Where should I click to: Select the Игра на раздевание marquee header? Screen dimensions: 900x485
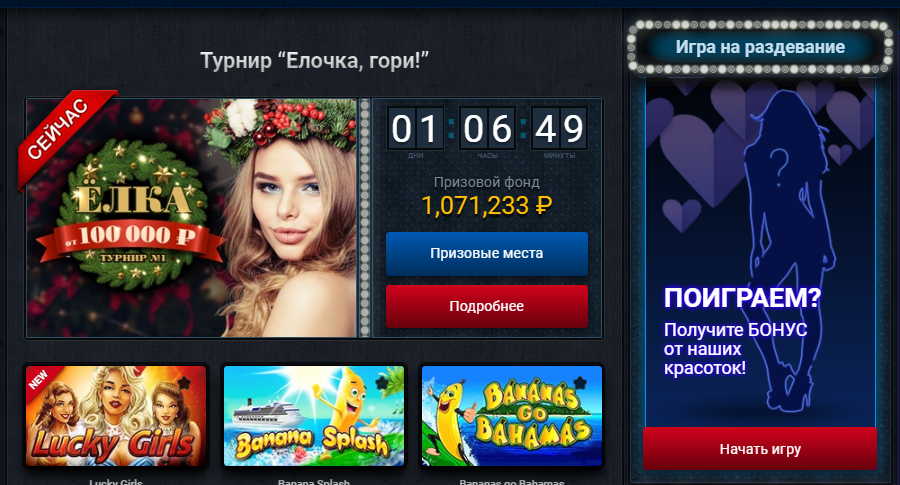(x=760, y=47)
